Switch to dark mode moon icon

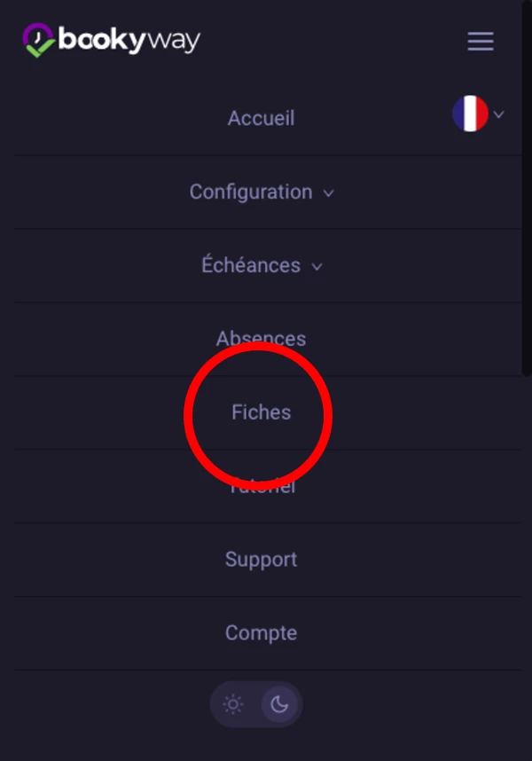(x=279, y=704)
